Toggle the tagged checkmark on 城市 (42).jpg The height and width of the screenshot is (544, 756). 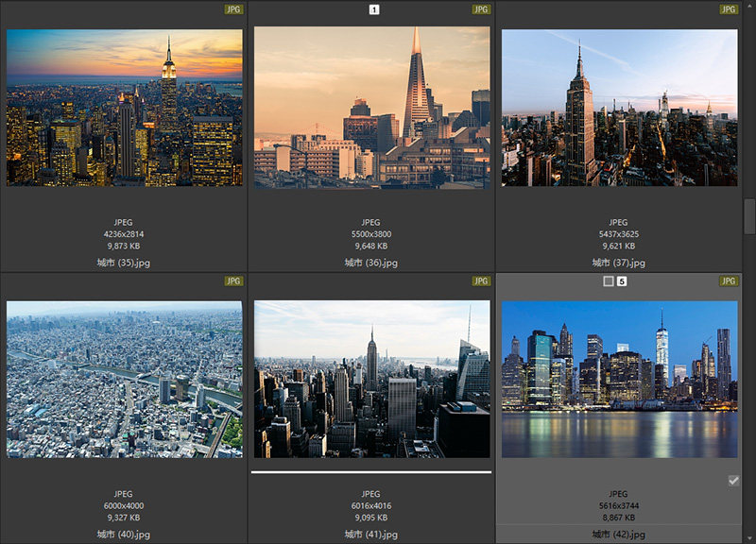pos(733,481)
